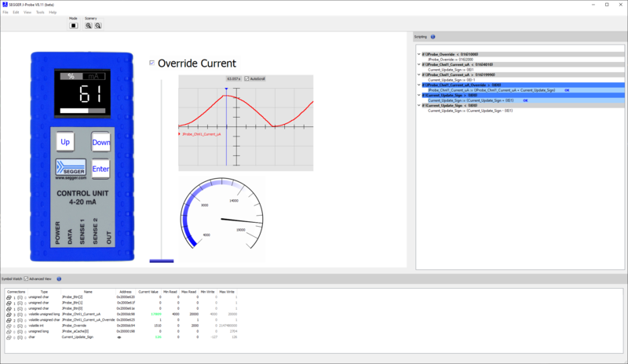Open the Scripting panel info icon
628x364 pixels.
click(x=433, y=37)
